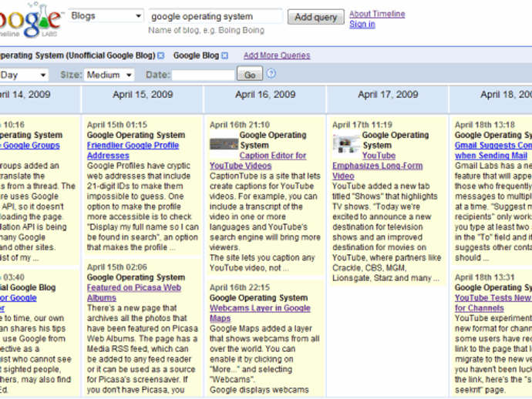Open Webcams Layer in Google Maps link

260,313
